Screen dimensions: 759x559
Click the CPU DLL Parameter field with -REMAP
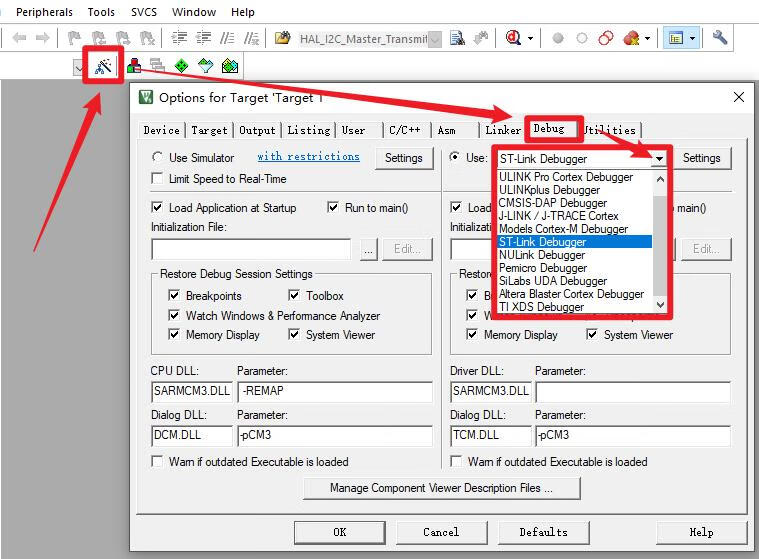pos(334,392)
